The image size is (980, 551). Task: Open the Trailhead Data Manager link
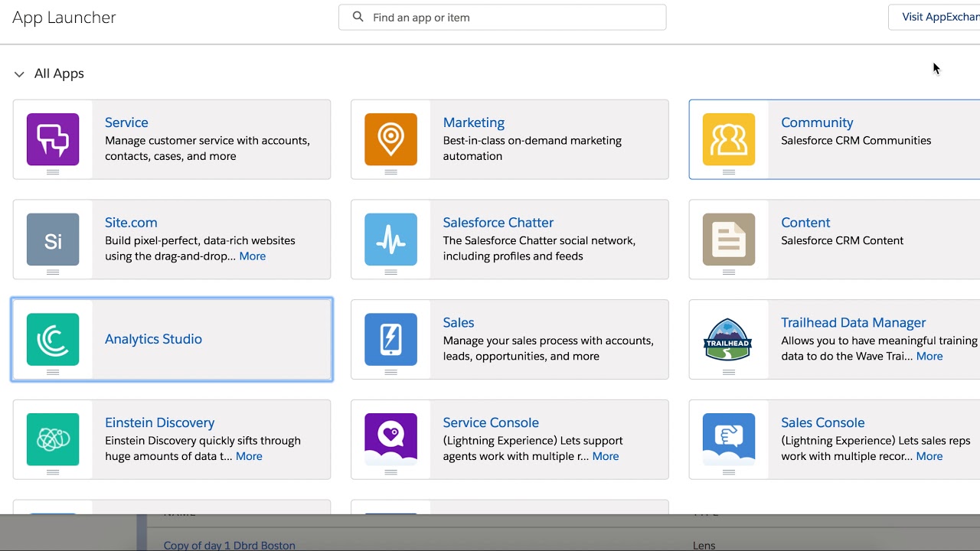click(x=854, y=323)
